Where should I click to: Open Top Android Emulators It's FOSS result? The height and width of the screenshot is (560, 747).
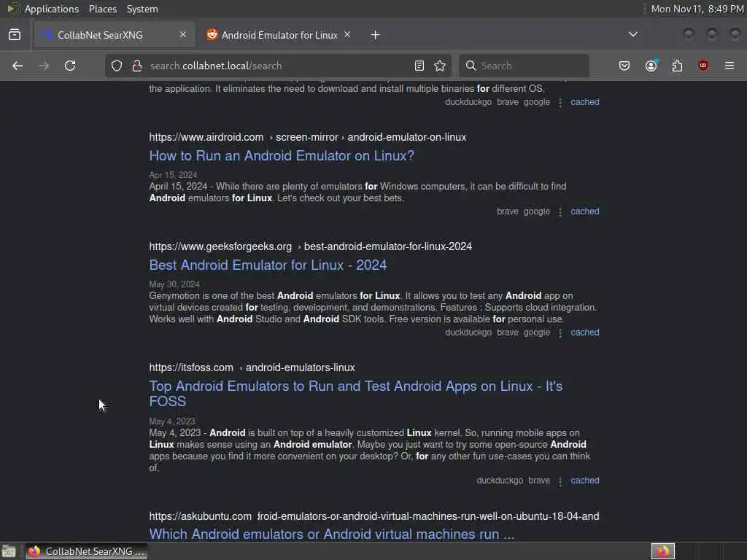point(356,393)
